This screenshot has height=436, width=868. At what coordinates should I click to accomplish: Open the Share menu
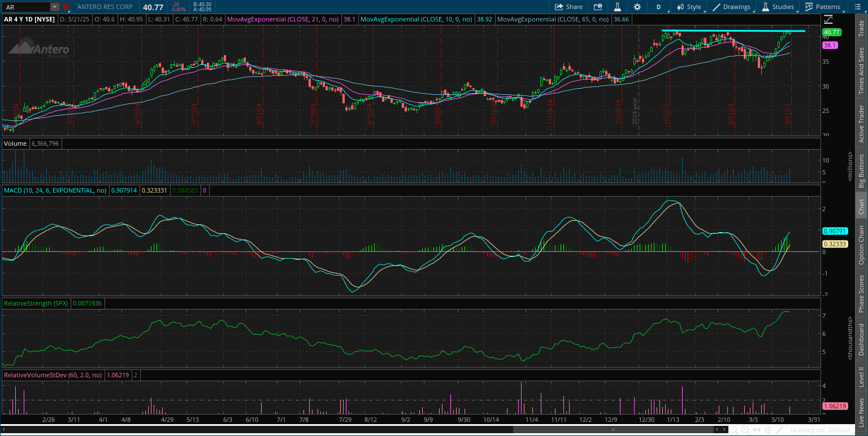568,7
